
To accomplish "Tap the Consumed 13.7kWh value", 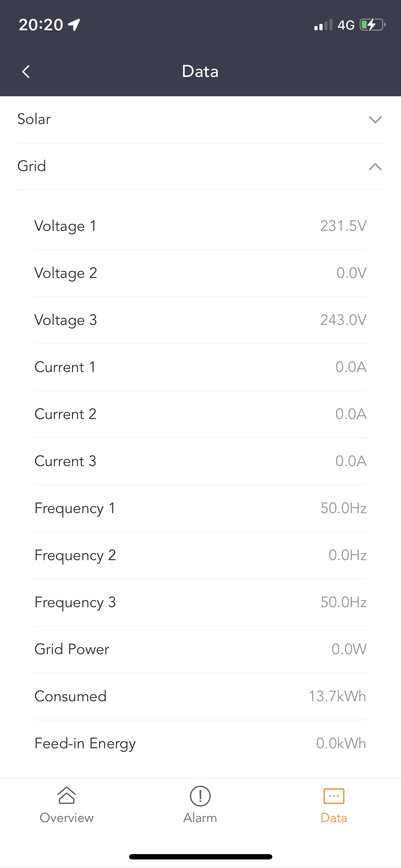I will coord(337,697).
